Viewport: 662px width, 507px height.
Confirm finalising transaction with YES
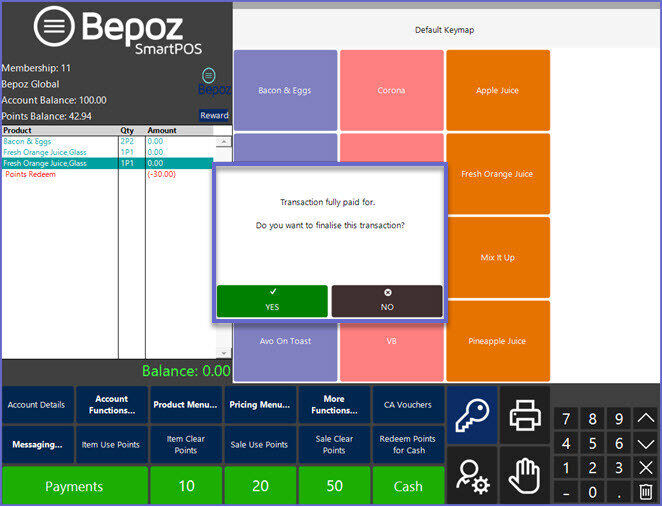[x=272, y=301]
